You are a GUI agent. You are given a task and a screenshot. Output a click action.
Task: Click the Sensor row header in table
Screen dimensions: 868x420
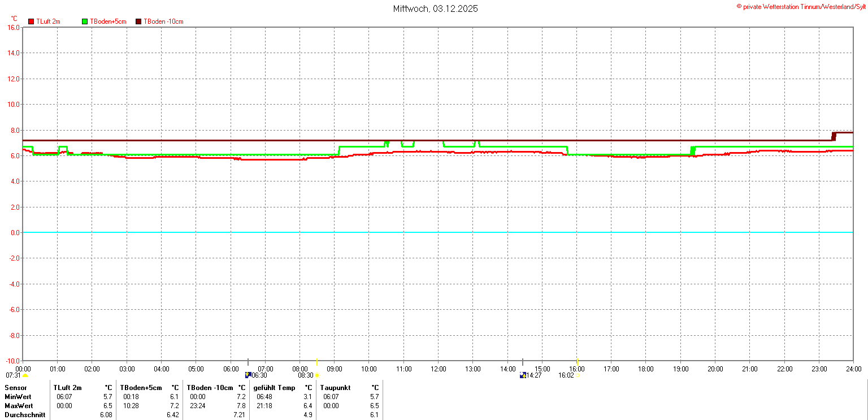point(16,388)
